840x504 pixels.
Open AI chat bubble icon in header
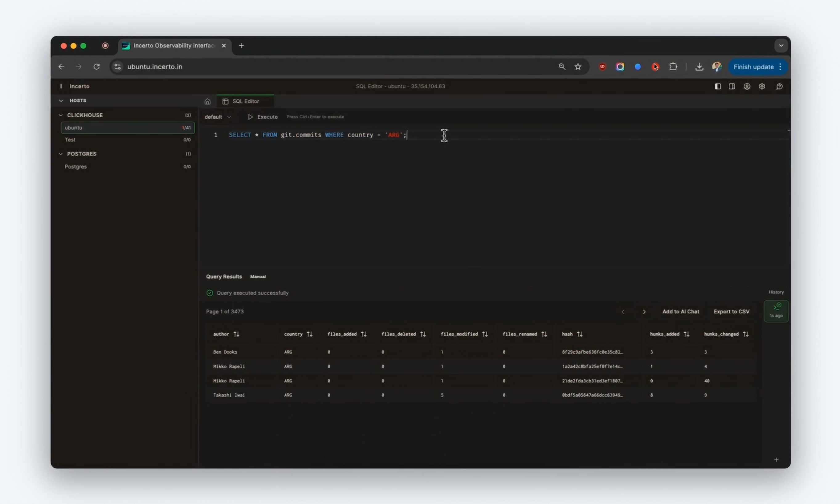pos(779,86)
